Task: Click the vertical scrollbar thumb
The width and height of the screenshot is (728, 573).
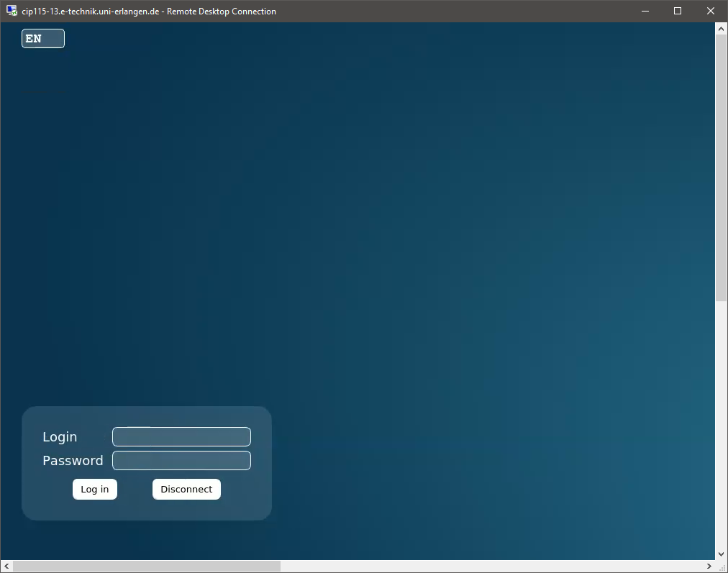Action: (x=722, y=167)
